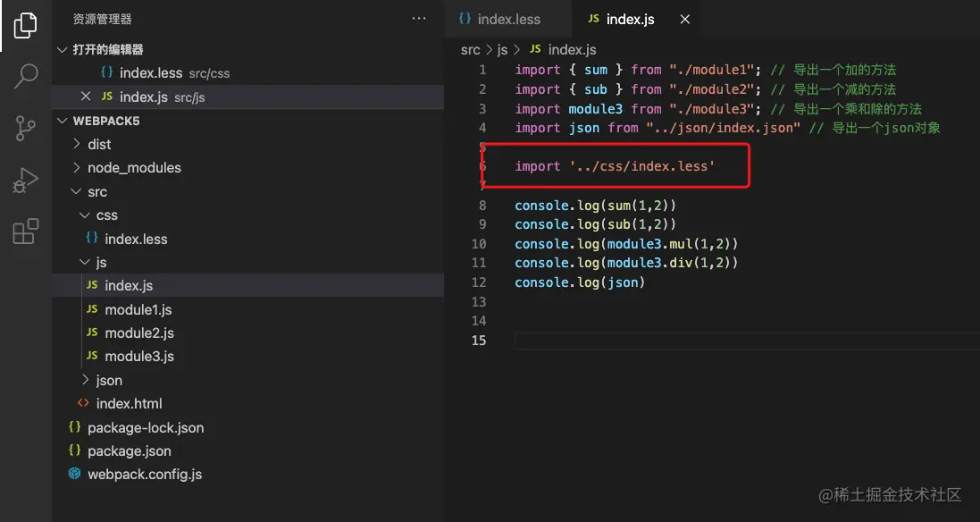The height and width of the screenshot is (522, 980).
Task: Click the braces icon of package-lock.json
Action: click(x=74, y=426)
